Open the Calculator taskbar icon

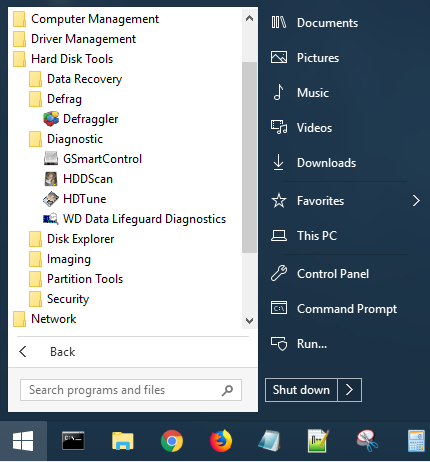point(417,441)
